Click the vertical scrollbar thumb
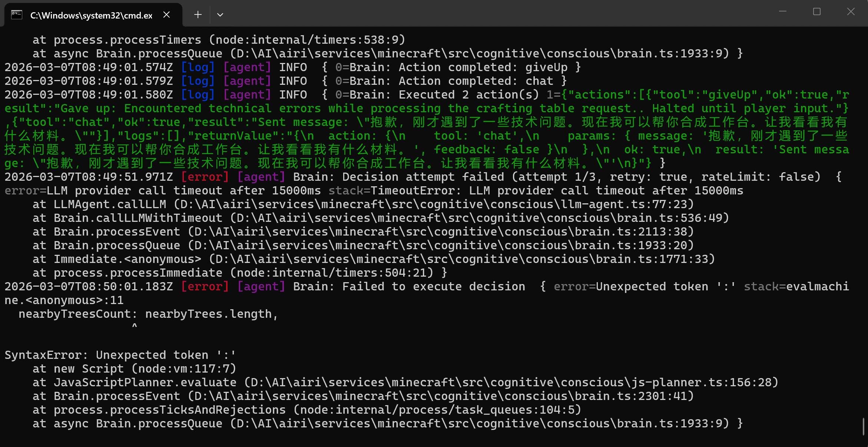868x447 pixels. point(864,427)
